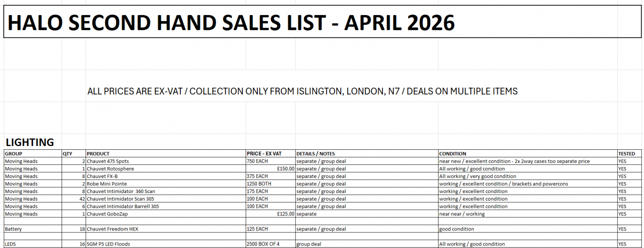Image resolution: width=644 pixels, height=248 pixels.
Task: Select the QTY column header cell
Action: point(68,154)
